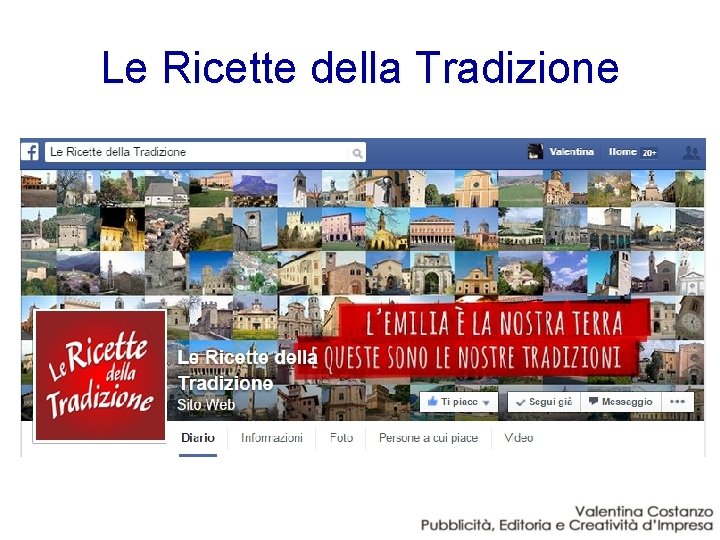Go to Home in top bar
Image resolution: width=720 pixels, height=540 pixels.
(623, 152)
